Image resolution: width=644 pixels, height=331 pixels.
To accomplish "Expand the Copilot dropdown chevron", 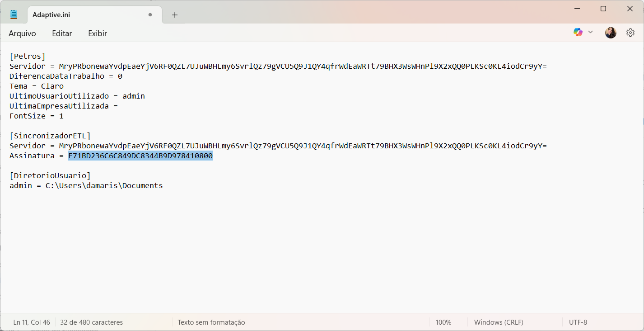I will pos(590,32).
